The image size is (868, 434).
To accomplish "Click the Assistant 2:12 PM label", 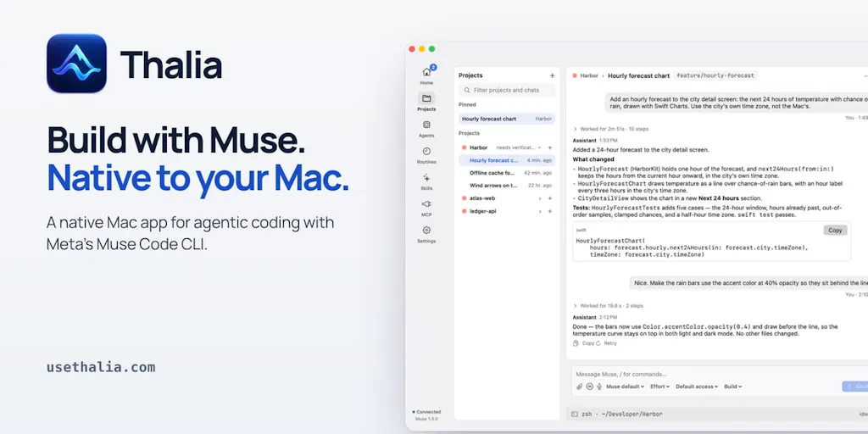I will (x=595, y=318).
